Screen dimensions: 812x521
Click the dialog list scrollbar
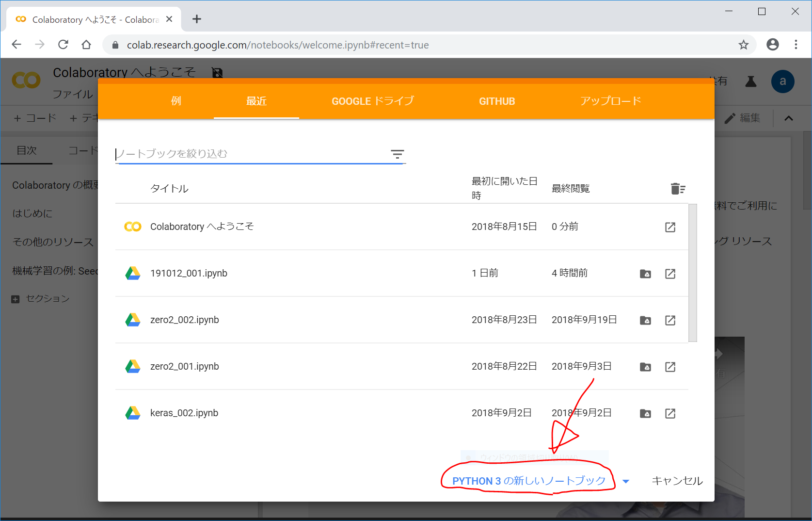[693, 273]
